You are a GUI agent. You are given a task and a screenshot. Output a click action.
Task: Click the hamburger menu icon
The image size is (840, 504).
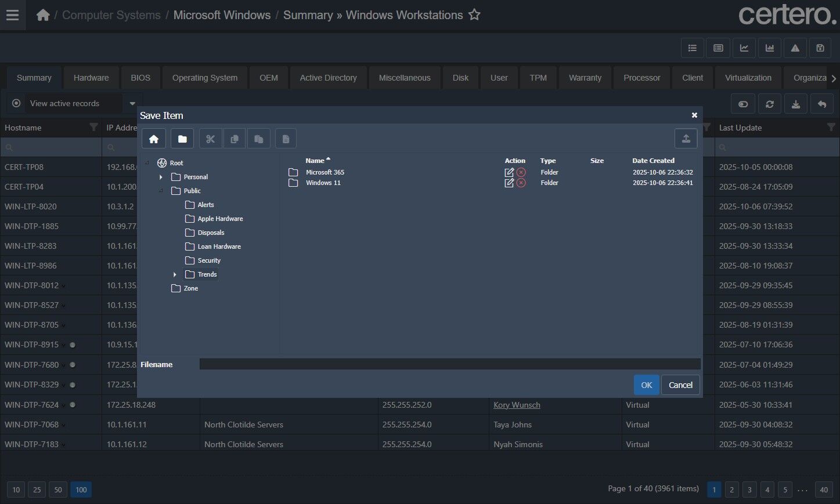pyautogui.click(x=12, y=15)
